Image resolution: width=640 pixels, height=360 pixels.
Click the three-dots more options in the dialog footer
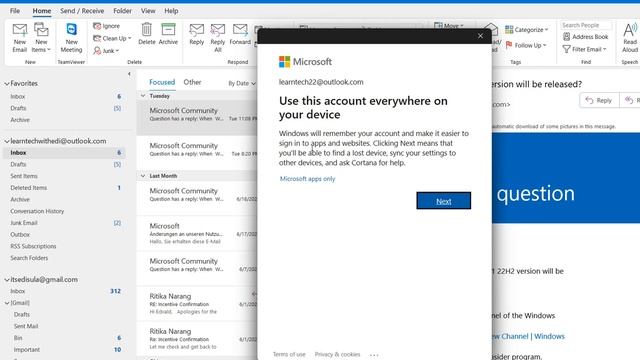(x=374, y=355)
